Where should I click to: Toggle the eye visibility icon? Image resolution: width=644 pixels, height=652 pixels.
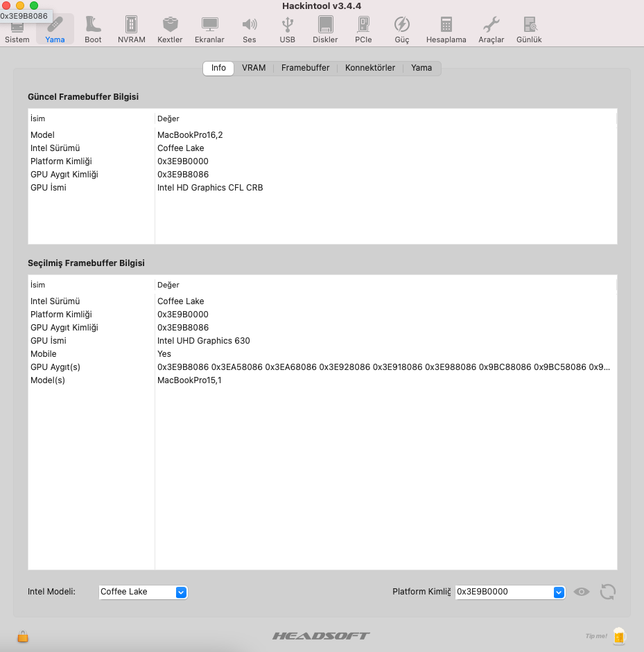(582, 592)
